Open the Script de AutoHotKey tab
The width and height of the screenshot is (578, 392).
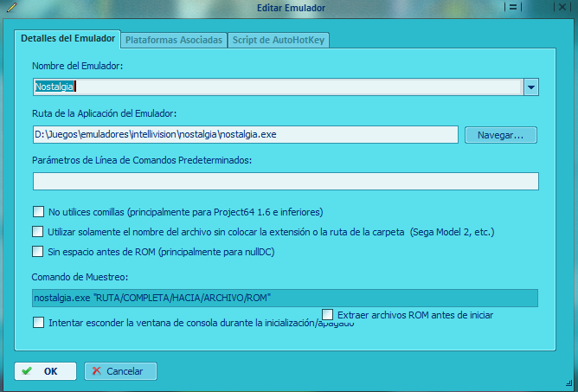[279, 40]
